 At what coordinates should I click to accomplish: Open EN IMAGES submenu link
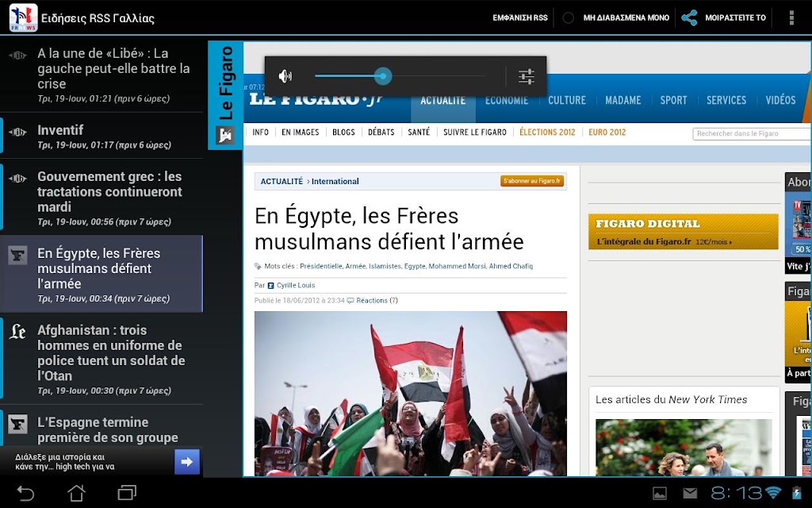(x=301, y=133)
